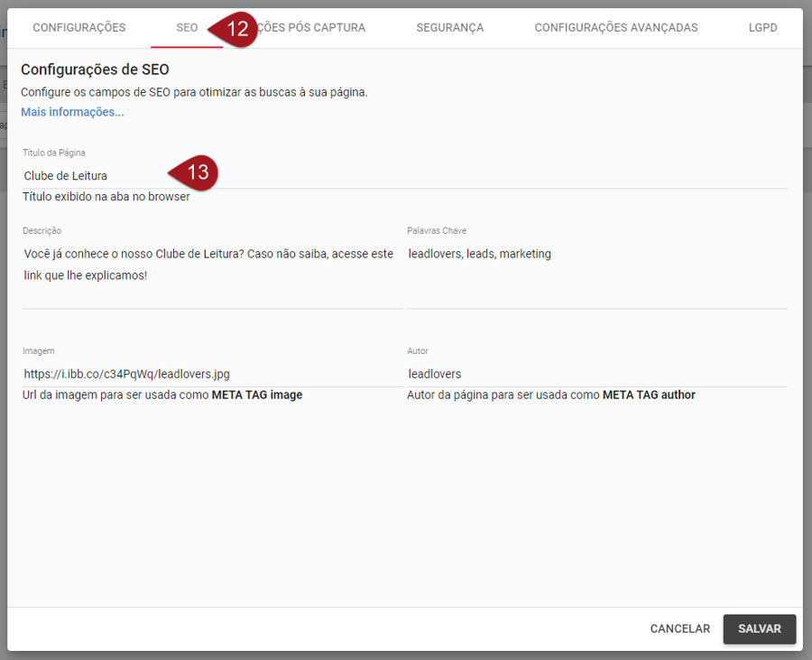Go to the Segurança tab
This screenshot has width=812, height=660.
pos(449,28)
